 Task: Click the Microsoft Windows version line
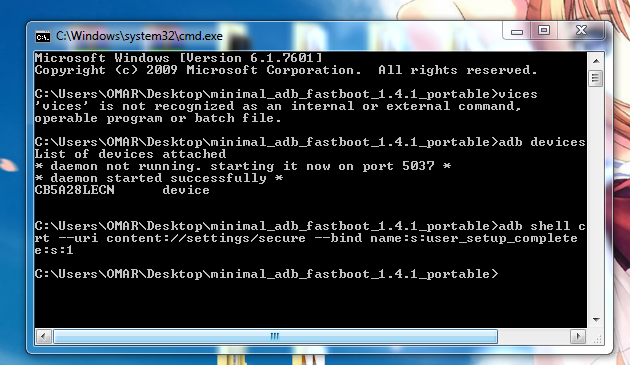pyautogui.click(x=178, y=58)
